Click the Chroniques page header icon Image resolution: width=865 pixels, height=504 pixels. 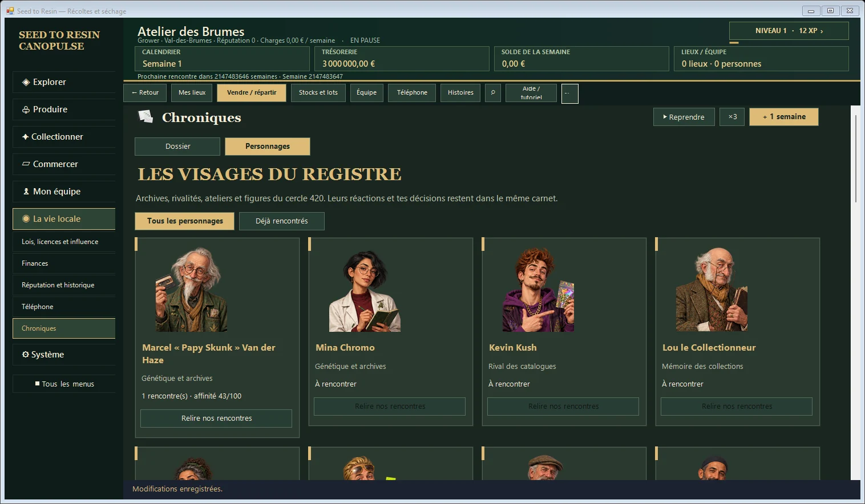[145, 117]
